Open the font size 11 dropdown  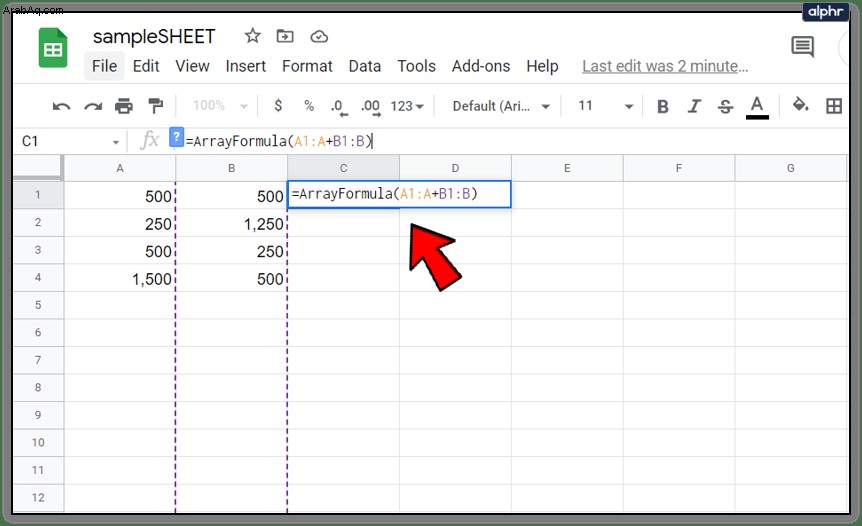pos(605,106)
